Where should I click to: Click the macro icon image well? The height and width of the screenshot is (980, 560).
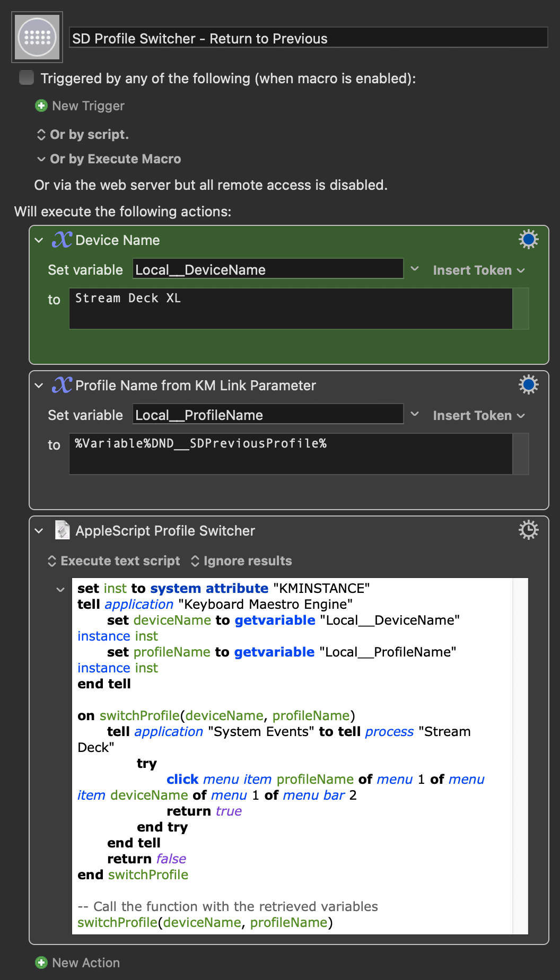tap(37, 37)
